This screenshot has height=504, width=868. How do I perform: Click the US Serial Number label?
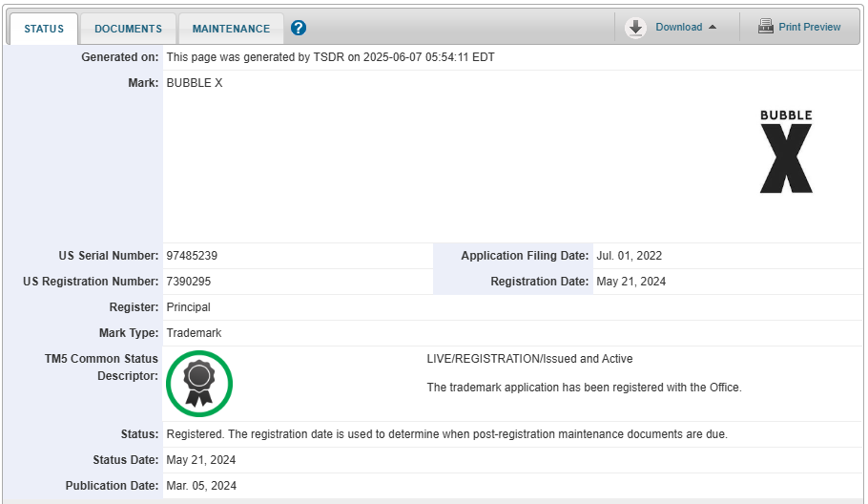click(x=109, y=256)
